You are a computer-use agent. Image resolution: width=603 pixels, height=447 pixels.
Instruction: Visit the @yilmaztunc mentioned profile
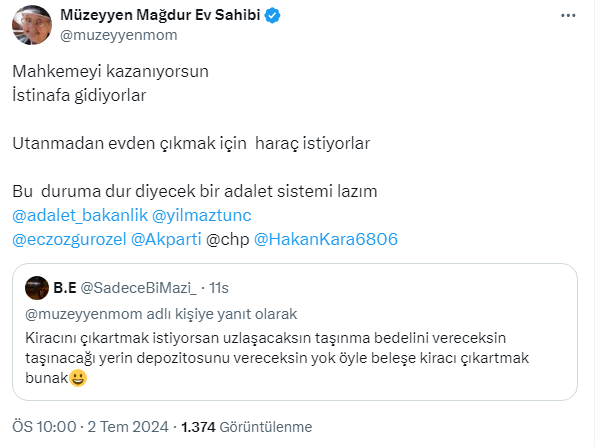pos(203,216)
